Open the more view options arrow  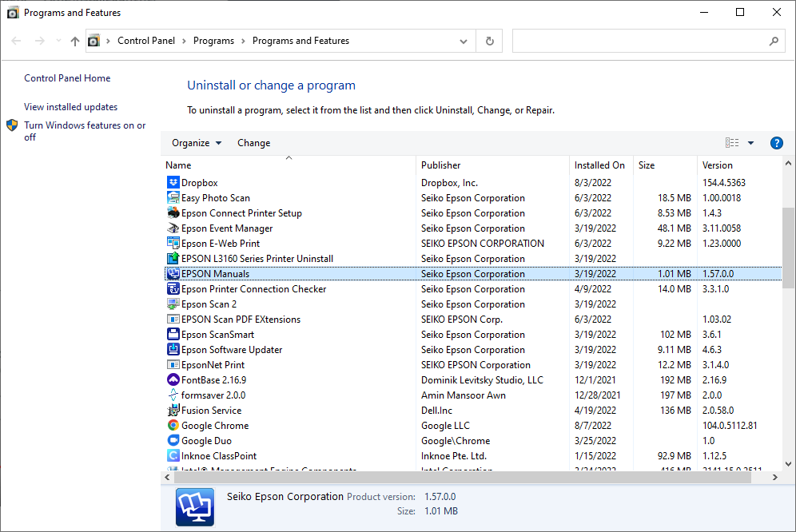point(750,143)
